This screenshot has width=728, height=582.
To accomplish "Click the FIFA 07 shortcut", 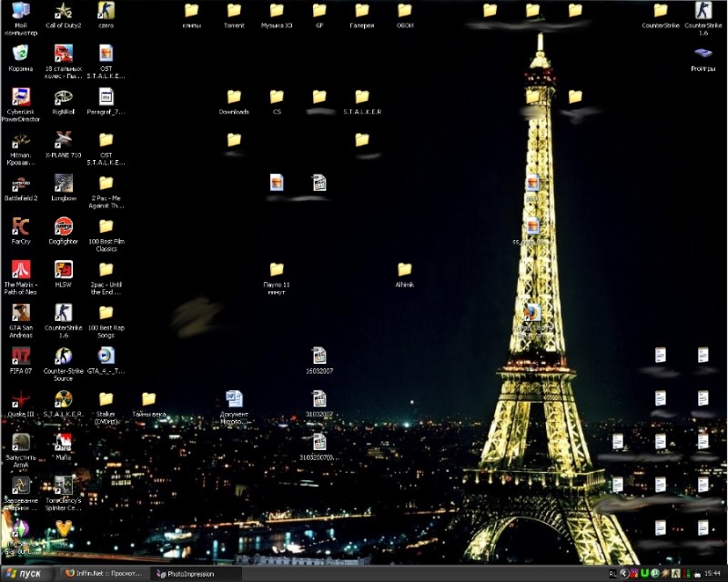I will 20,356.
